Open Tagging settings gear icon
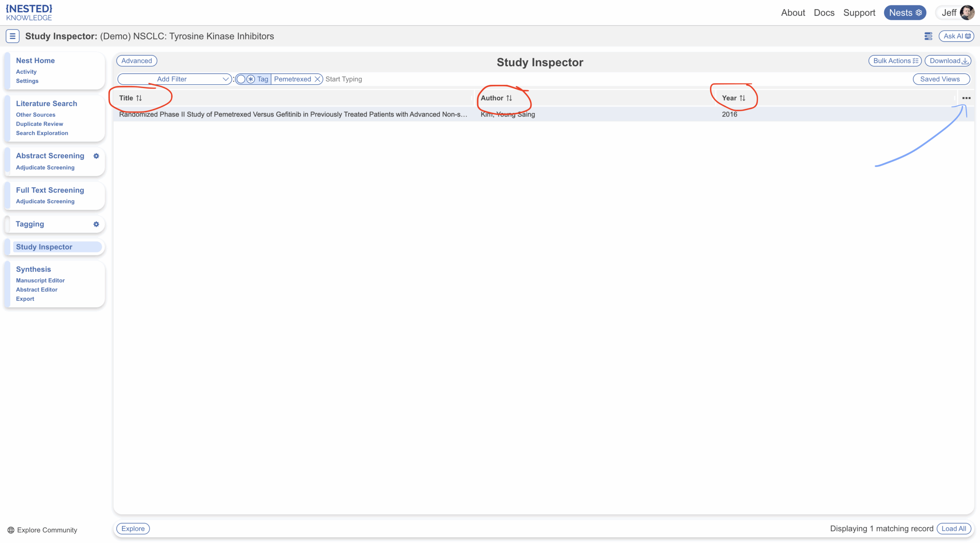This screenshot has height=543, width=980. click(x=96, y=224)
